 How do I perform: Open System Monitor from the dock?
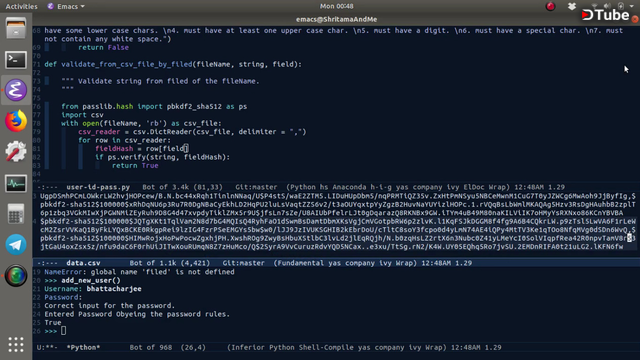click(16, 183)
